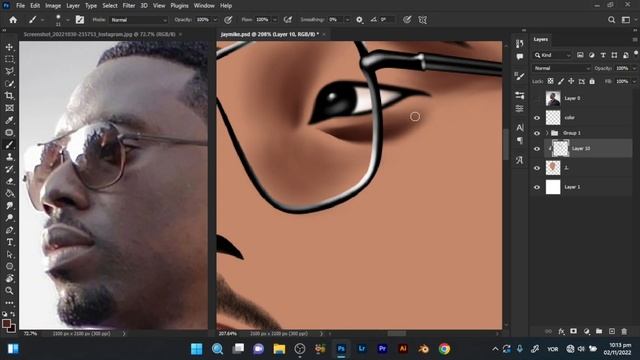
Task: Hide Layer 10 with eye icon
Action: point(537,149)
